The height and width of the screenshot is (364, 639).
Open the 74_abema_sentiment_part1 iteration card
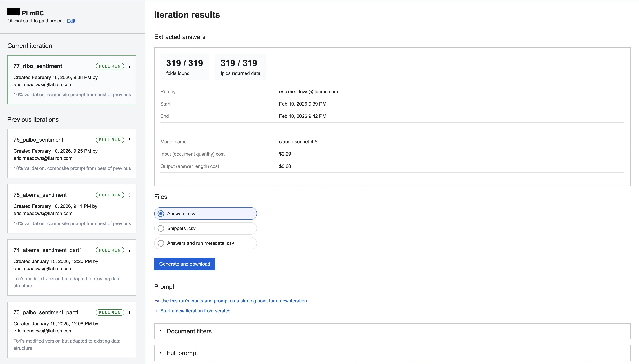point(48,250)
